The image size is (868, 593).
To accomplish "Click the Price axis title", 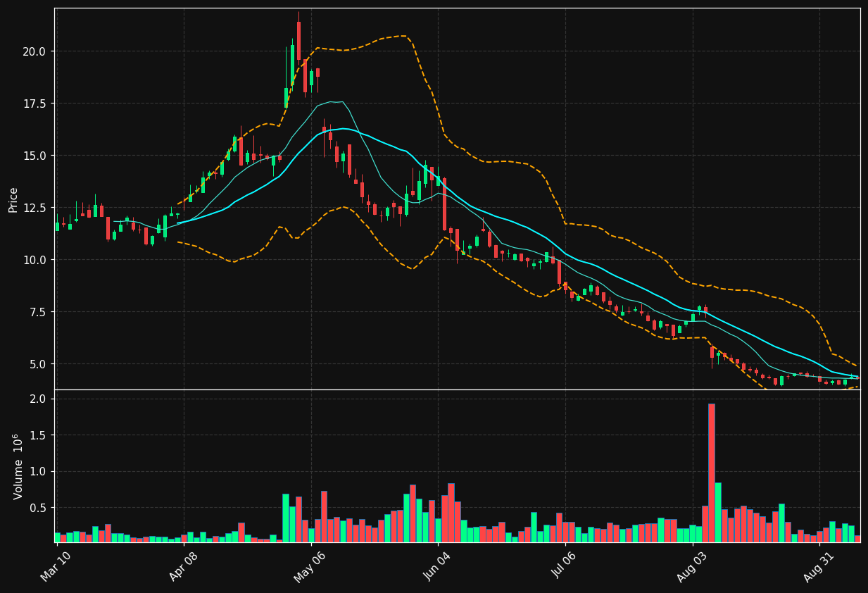I will pyautogui.click(x=13, y=199).
